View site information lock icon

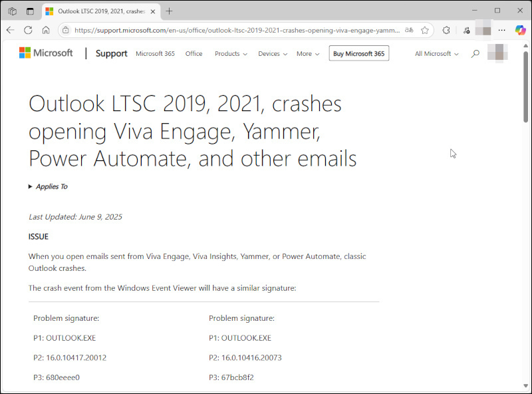pos(65,30)
